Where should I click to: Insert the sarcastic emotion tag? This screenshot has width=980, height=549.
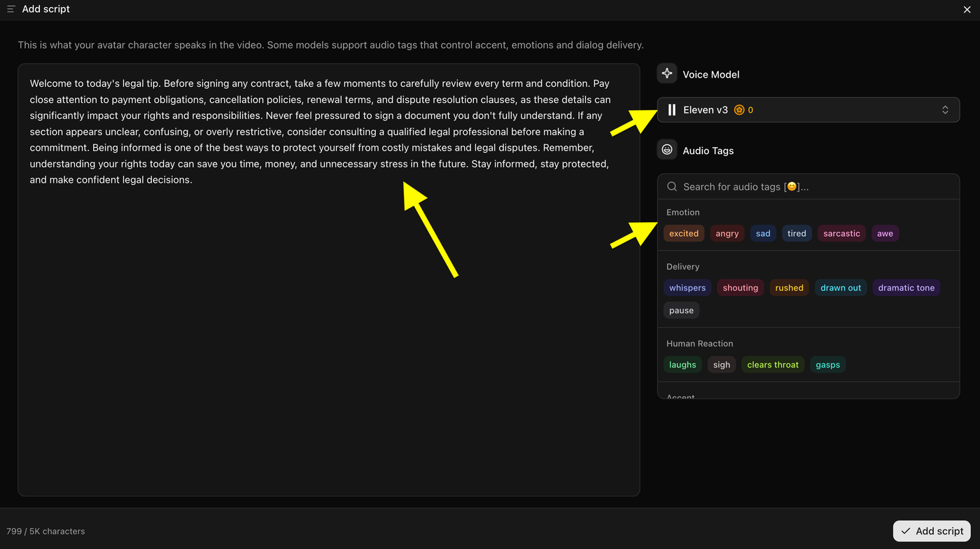(841, 234)
